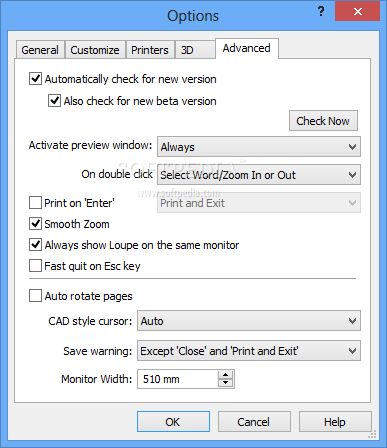Open the CAD style cursor dropdown
Viewport: 387px width, 448px height.
(249, 321)
